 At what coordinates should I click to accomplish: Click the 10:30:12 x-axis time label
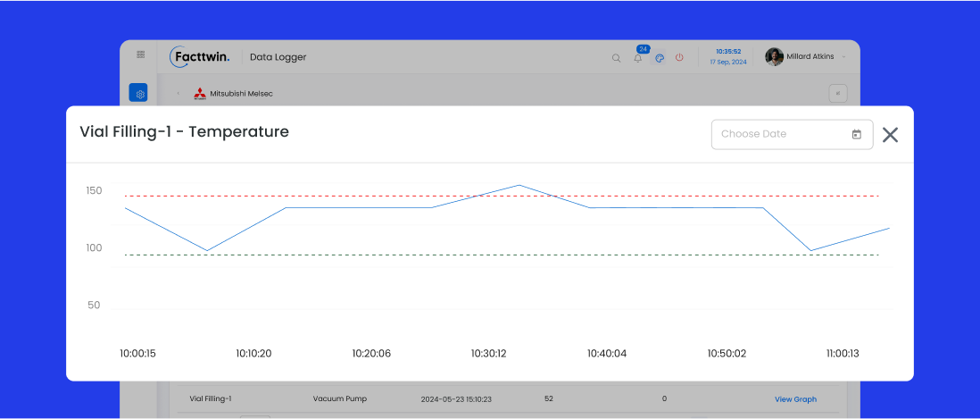pos(489,354)
